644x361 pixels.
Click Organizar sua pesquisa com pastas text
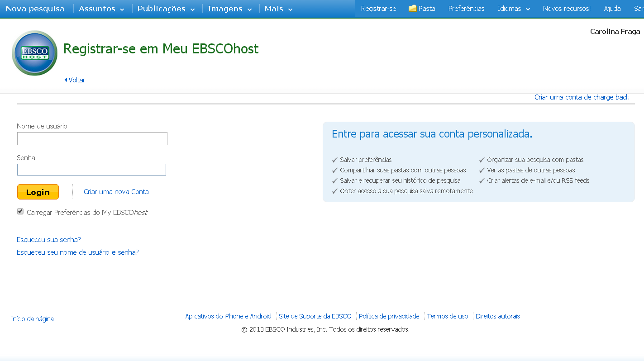535,160
